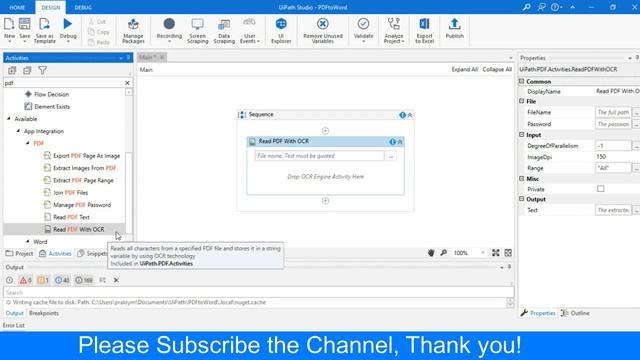Click Collapse All in designer
The image size is (640, 360).
497,70
